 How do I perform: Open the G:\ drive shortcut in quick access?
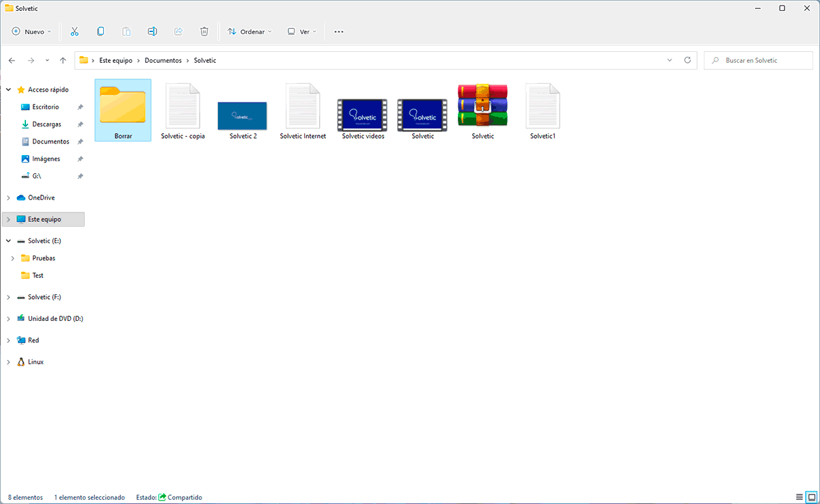point(37,176)
